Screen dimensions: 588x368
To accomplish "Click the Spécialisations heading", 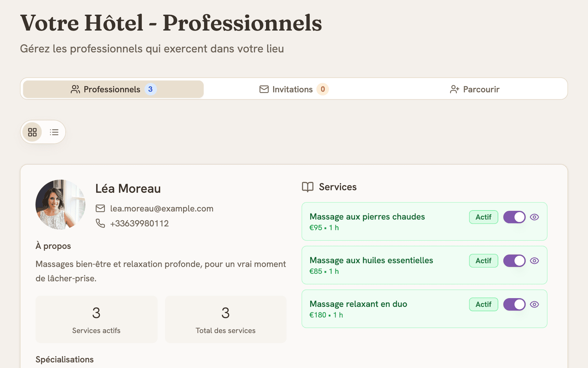I will (x=65, y=360).
